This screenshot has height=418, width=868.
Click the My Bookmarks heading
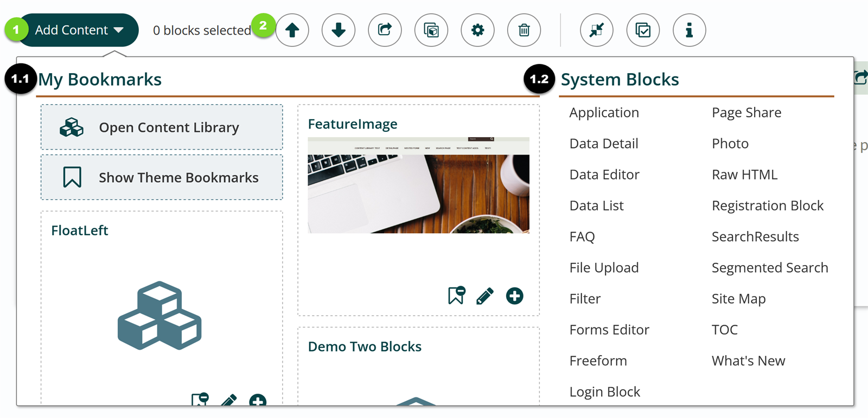click(100, 80)
